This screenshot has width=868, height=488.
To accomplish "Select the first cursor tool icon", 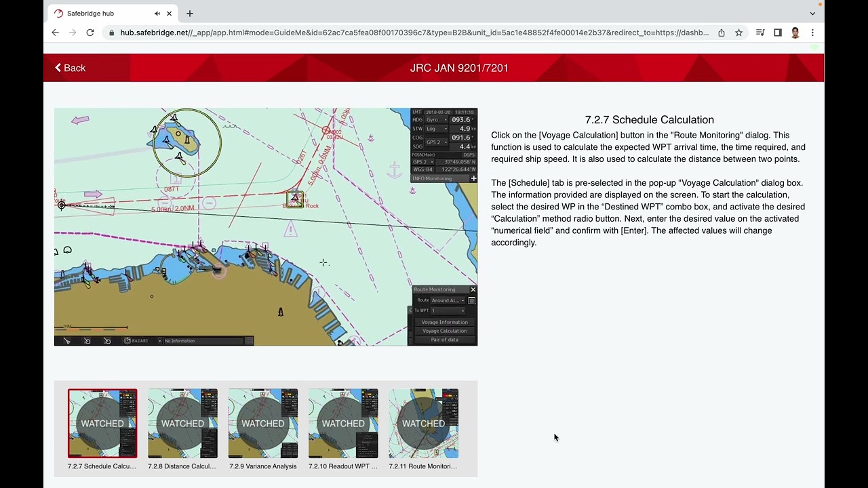I will coord(66,341).
